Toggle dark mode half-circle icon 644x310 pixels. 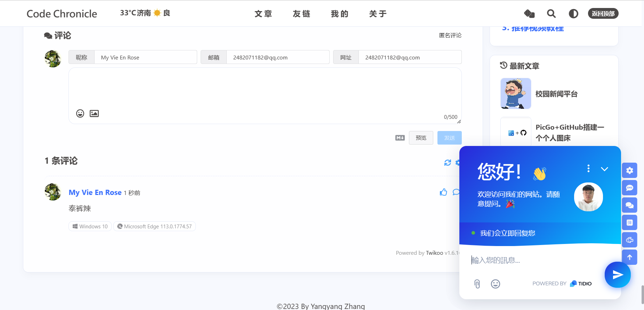[573, 14]
